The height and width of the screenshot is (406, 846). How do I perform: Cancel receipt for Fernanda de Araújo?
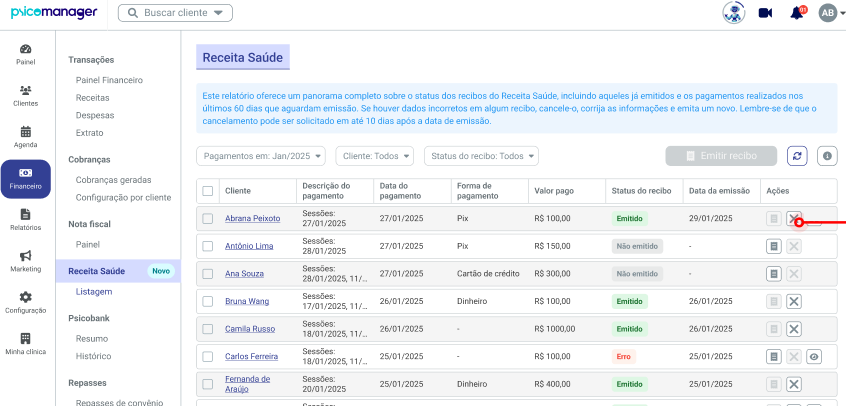tap(793, 384)
